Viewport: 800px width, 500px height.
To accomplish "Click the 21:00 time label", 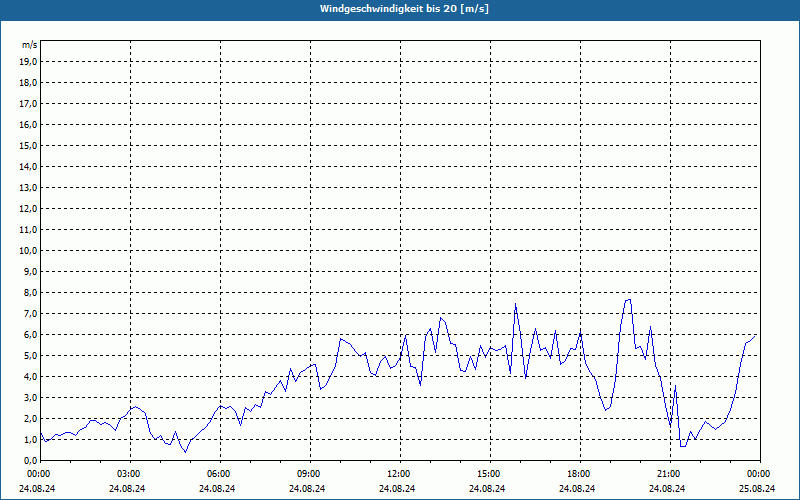I will pyautogui.click(x=669, y=474).
